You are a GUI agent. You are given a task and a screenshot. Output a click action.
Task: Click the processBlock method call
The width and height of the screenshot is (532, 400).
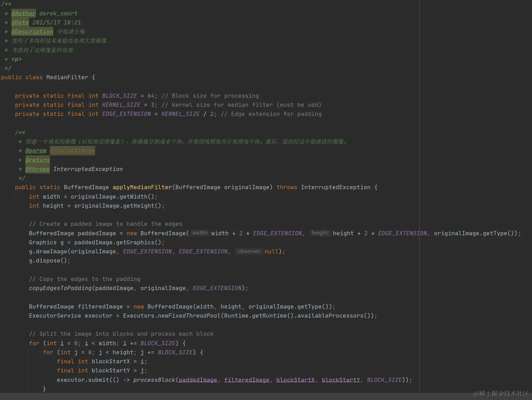(x=154, y=380)
